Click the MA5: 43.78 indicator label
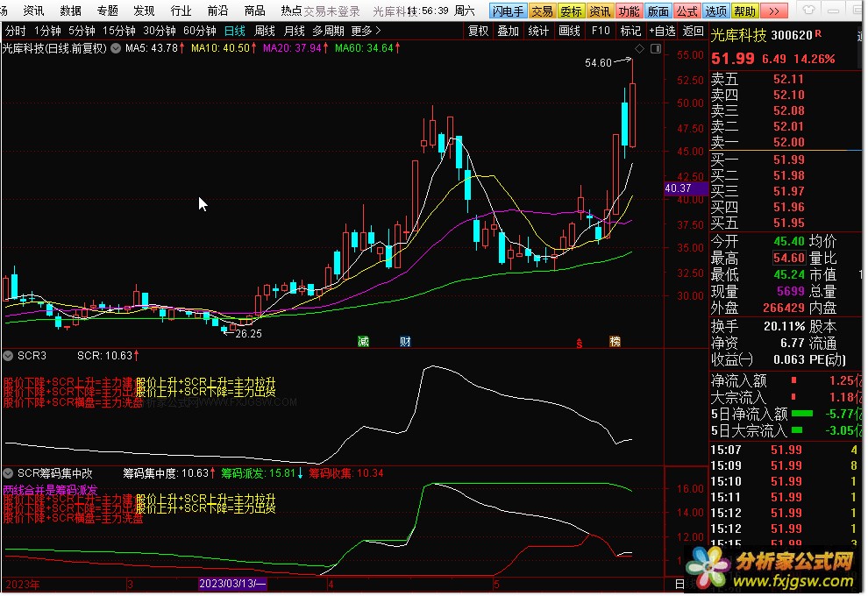Screen dimensions: 868x596 154,48
